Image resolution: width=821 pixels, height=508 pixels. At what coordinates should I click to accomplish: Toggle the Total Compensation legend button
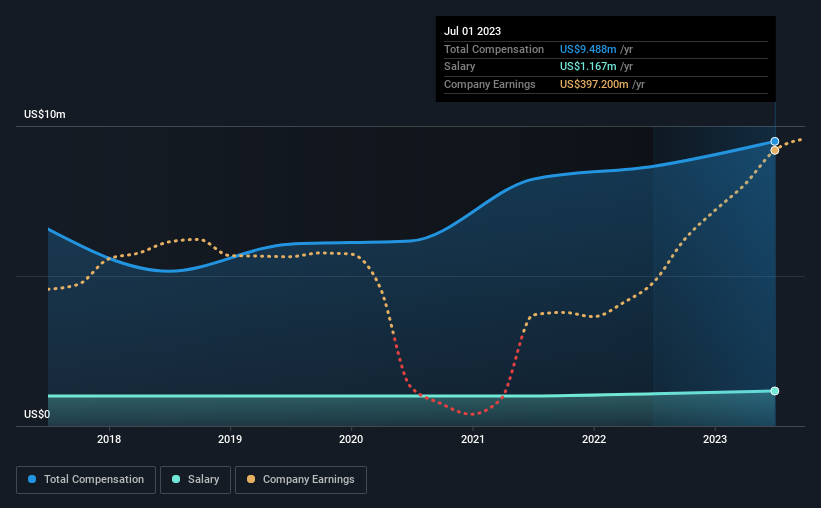(86, 480)
